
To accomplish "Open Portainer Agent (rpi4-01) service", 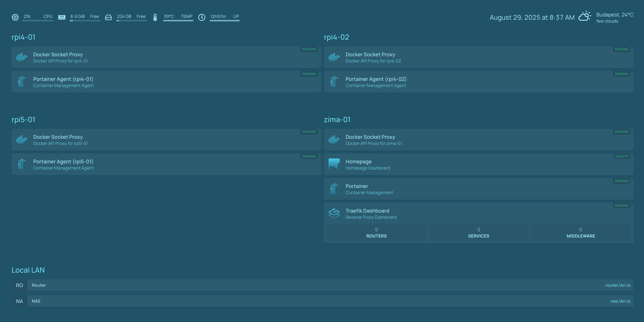I will pos(166,82).
